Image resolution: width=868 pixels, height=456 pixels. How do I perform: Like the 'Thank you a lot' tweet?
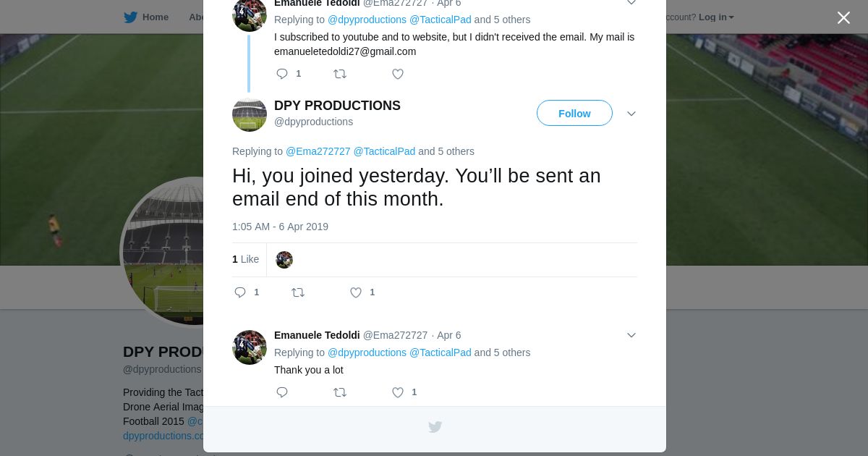point(398,392)
